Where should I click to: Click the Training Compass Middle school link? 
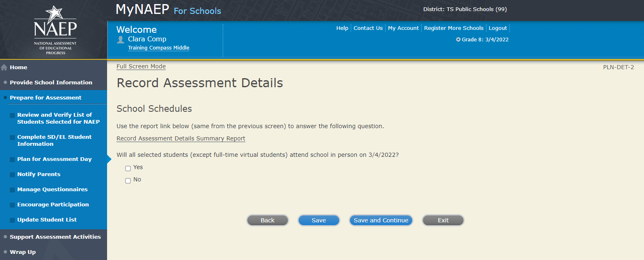159,48
